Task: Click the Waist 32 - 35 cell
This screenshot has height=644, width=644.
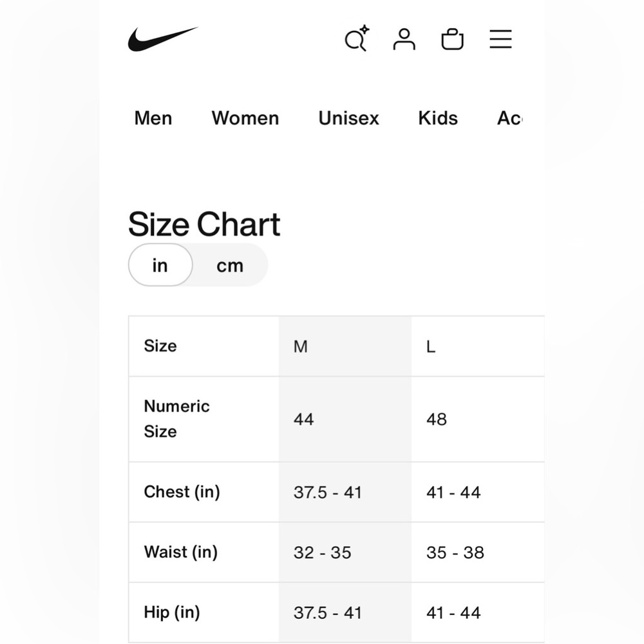Action: pyautogui.click(x=345, y=553)
